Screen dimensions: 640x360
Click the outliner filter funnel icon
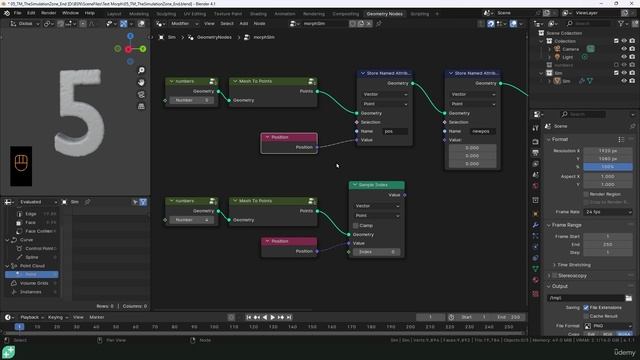coord(621,24)
